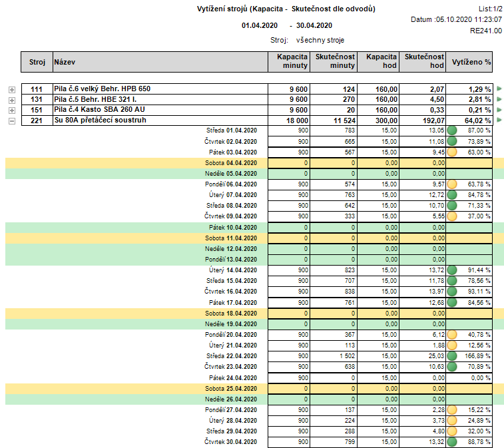Collapse machine 221 Su 80A details

pos(11,121)
